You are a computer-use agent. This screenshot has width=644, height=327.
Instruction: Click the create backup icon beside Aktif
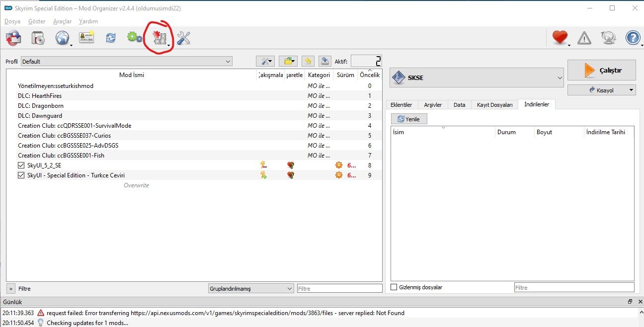(x=325, y=61)
